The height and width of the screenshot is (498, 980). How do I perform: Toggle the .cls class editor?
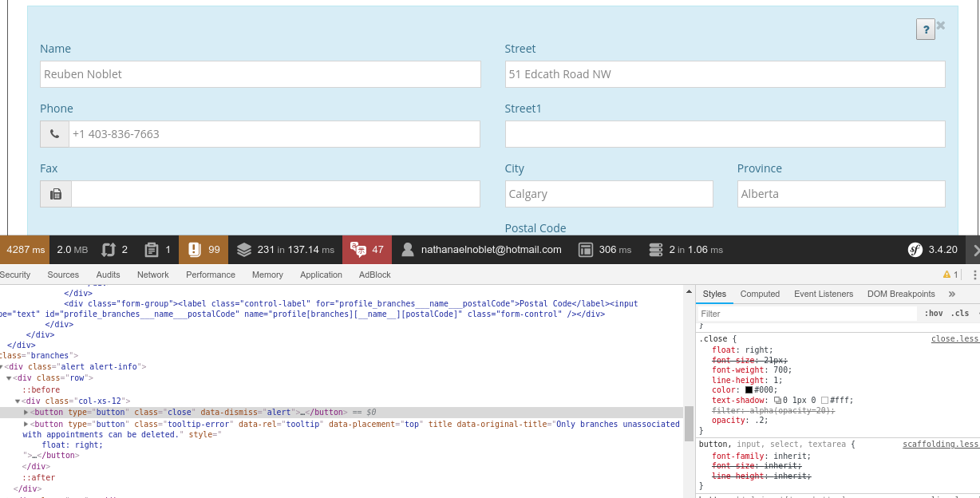(x=960, y=314)
